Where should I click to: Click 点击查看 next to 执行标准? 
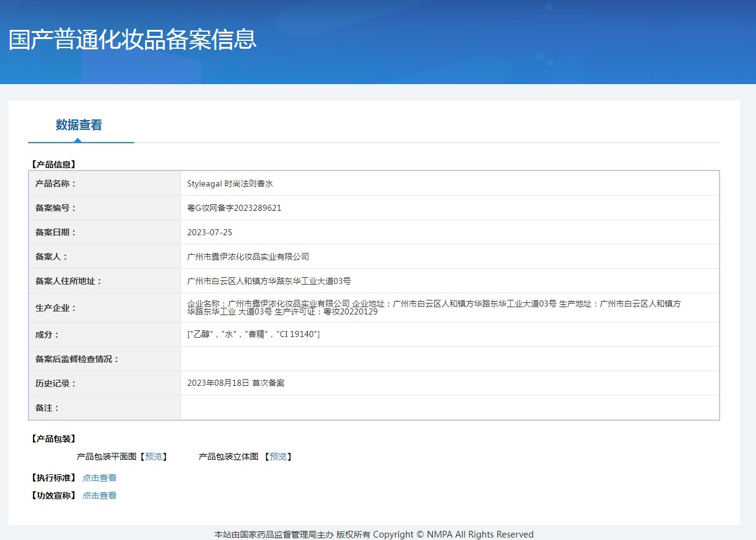[x=99, y=478]
